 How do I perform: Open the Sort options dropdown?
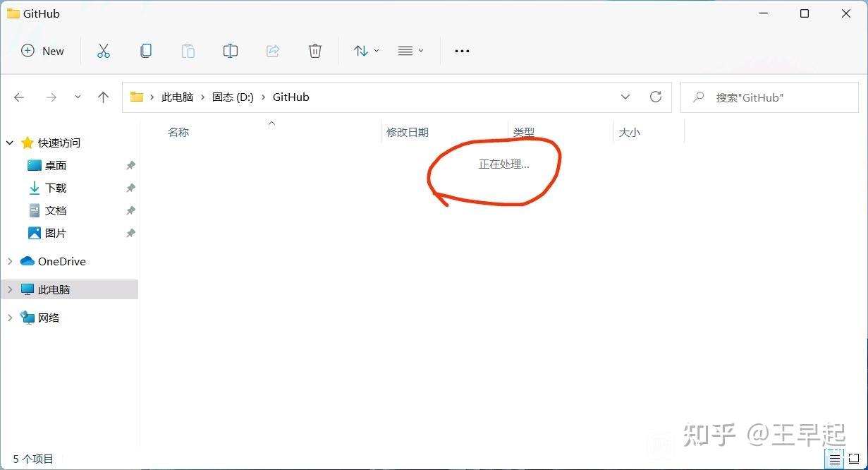point(365,50)
